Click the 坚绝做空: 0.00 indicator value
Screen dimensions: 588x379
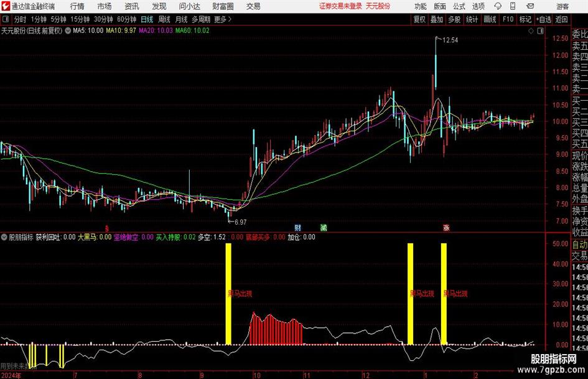pos(134,237)
